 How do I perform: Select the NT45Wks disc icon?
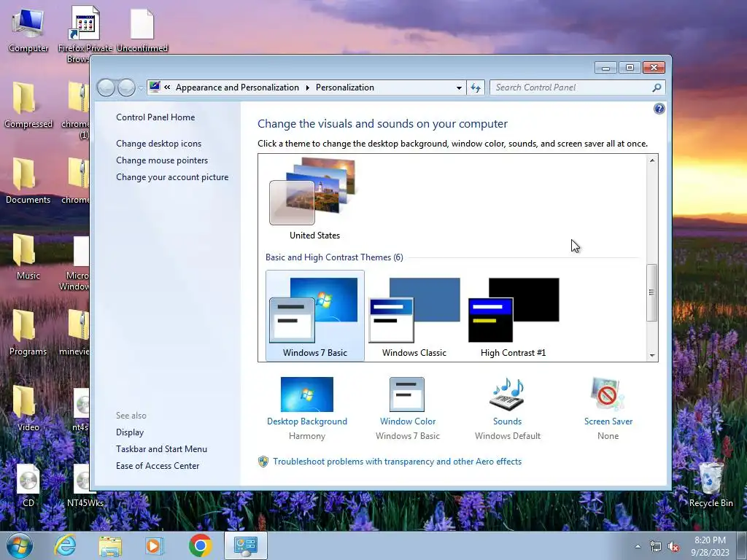tap(85, 485)
